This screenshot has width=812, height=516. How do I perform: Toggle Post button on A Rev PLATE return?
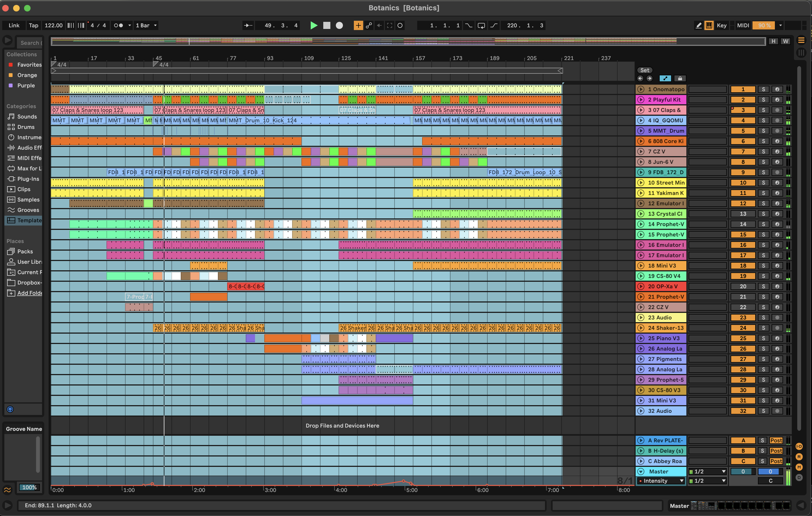coord(776,440)
